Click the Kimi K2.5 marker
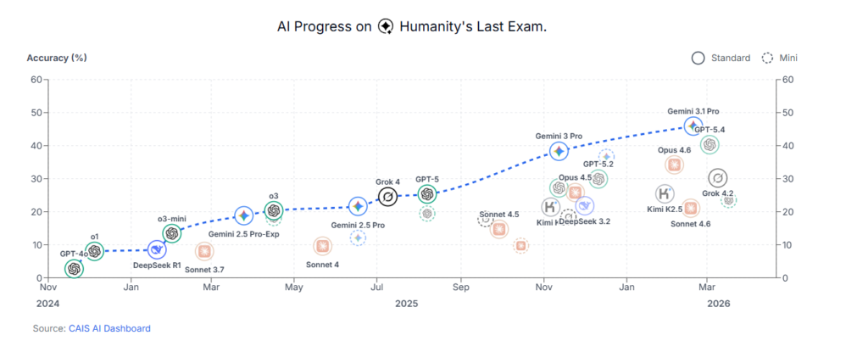 pyautogui.click(x=665, y=194)
